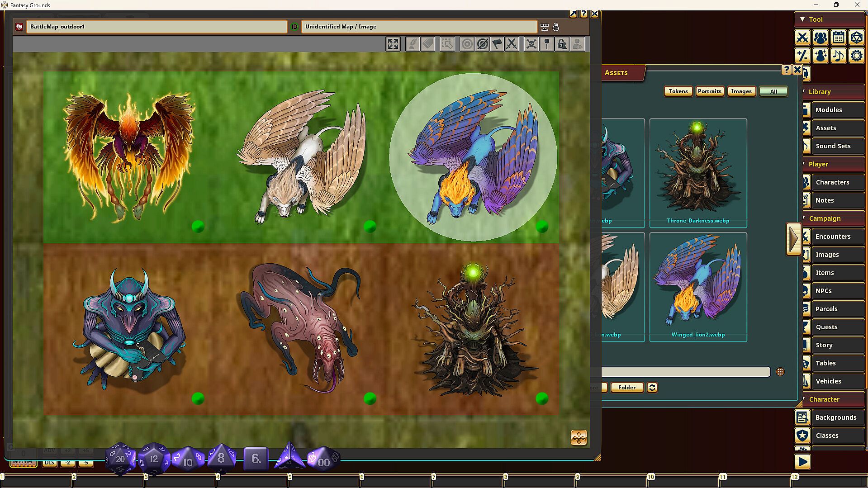868x488 pixels.
Task: Toggle the player vision eye icon in toolbar
Action: point(577,44)
